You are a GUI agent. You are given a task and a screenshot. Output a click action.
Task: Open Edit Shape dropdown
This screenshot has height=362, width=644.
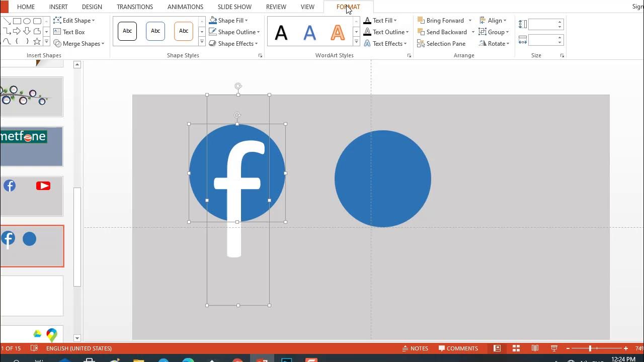[74, 20]
